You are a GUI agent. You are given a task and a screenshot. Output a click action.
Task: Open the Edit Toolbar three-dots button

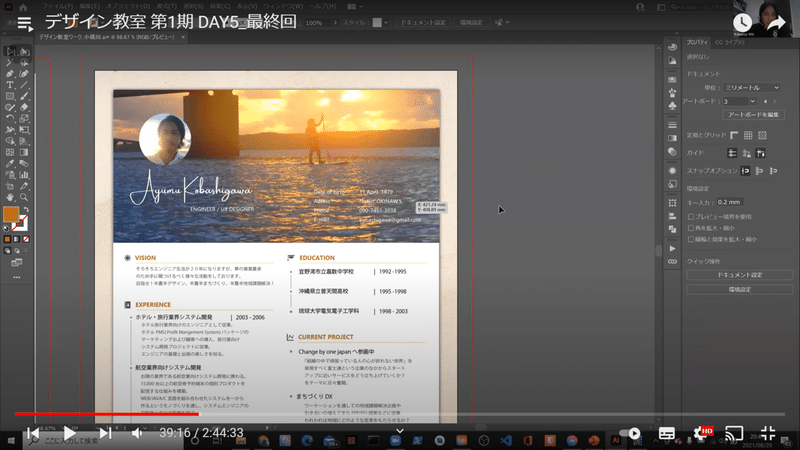pos(17,278)
